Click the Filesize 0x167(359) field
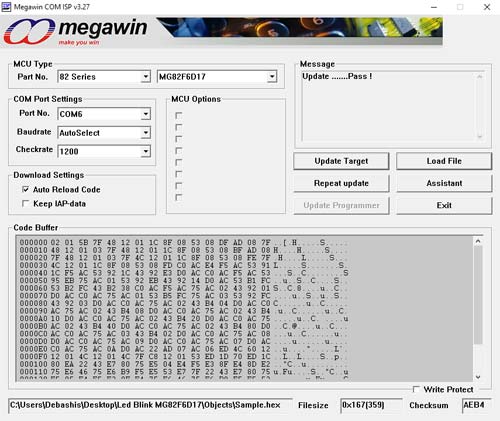This screenshot has width=500, height=421. tap(371, 405)
